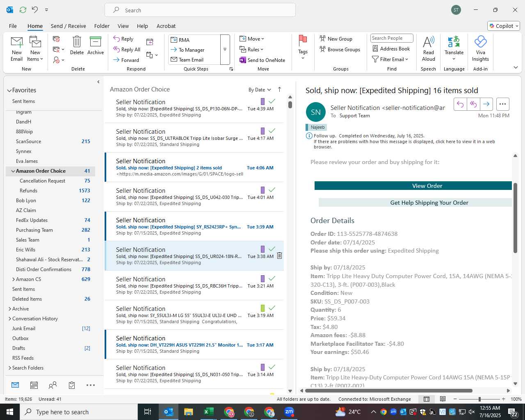Viewport: 525px width, 420px height.
Task: Click the Undo icon in title bar
Action: point(35,10)
